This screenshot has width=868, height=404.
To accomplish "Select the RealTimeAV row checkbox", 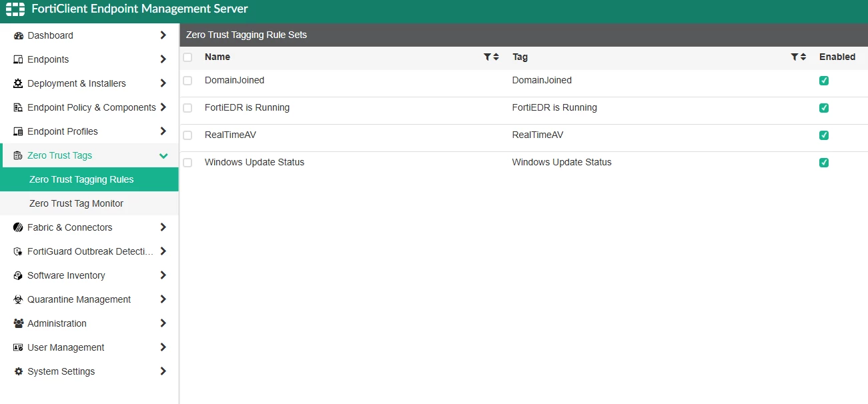I will [x=187, y=135].
